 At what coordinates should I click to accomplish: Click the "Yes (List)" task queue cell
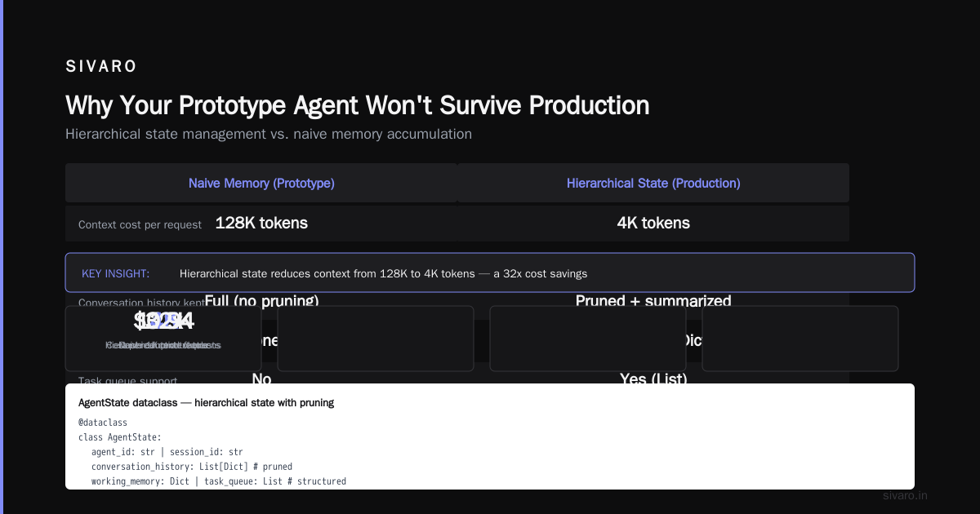coord(653,379)
